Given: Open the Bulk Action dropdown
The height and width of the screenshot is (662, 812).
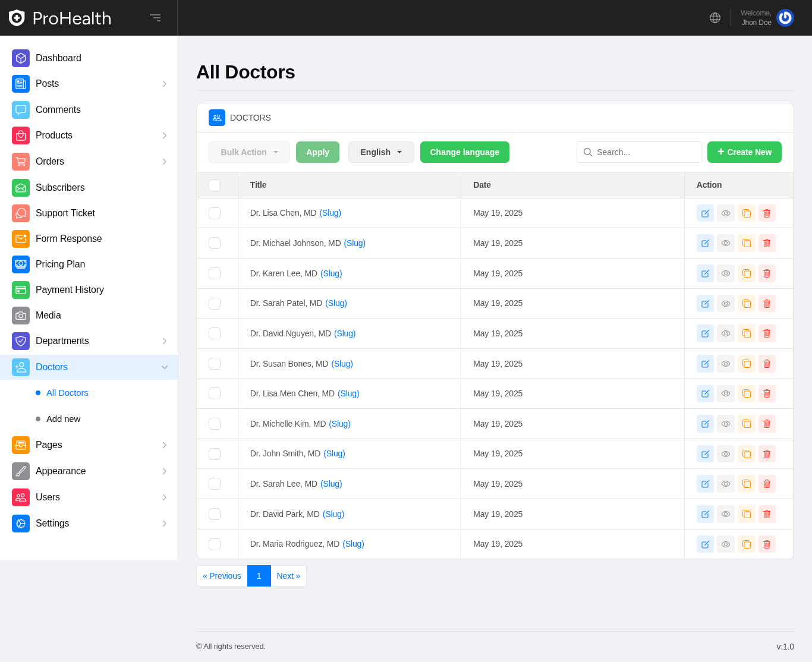Looking at the screenshot, I should 249,152.
